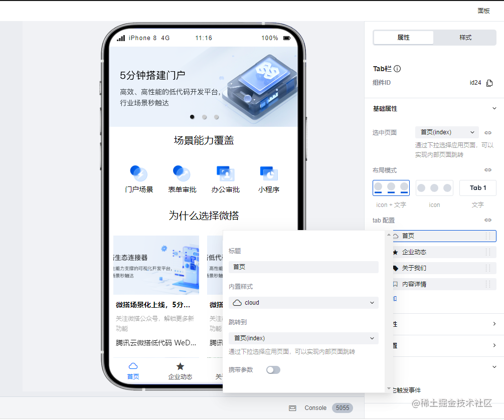Click the 标题 input field containing 首页
This screenshot has width=504, height=420.
coord(303,267)
